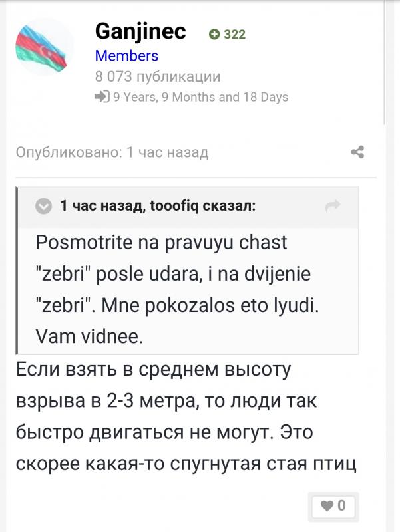This screenshot has height=532, width=400.
Task: Click the Members group link
Action: (x=126, y=56)
